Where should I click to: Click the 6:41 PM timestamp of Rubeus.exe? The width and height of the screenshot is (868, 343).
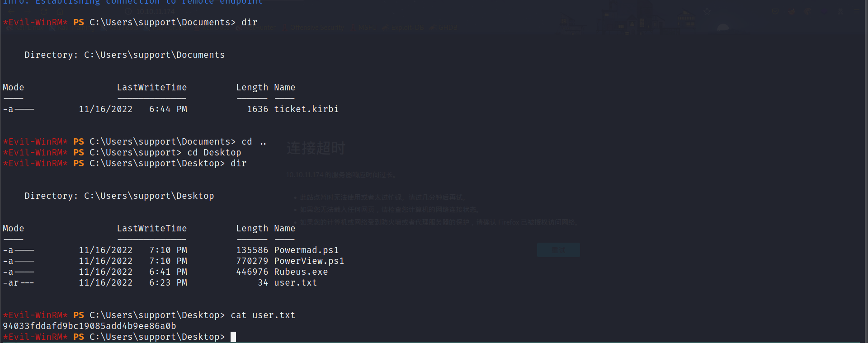[x=168, y=272]
